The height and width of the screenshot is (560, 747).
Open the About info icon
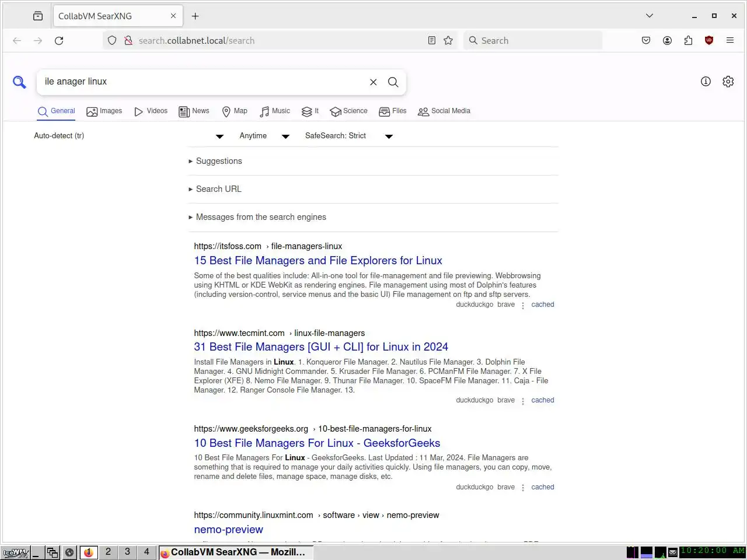pyautogui.click(x=706, y=82)
